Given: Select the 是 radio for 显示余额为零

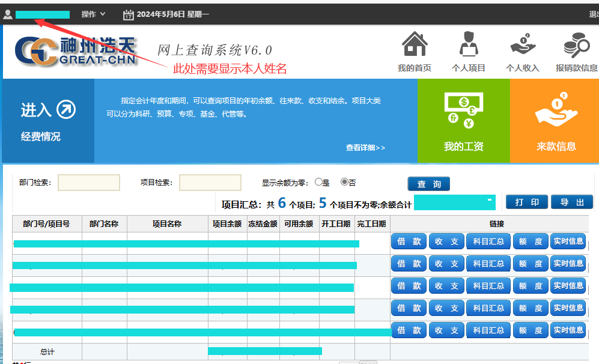Looking at the screenshot, I should pos(318,183).
